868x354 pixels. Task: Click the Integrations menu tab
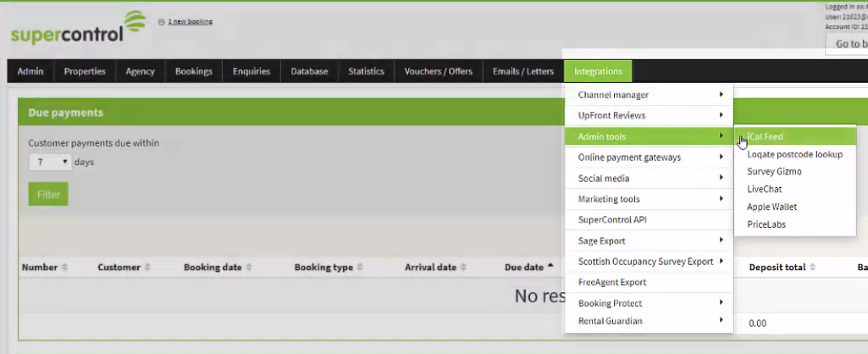[x=598, y=71]
